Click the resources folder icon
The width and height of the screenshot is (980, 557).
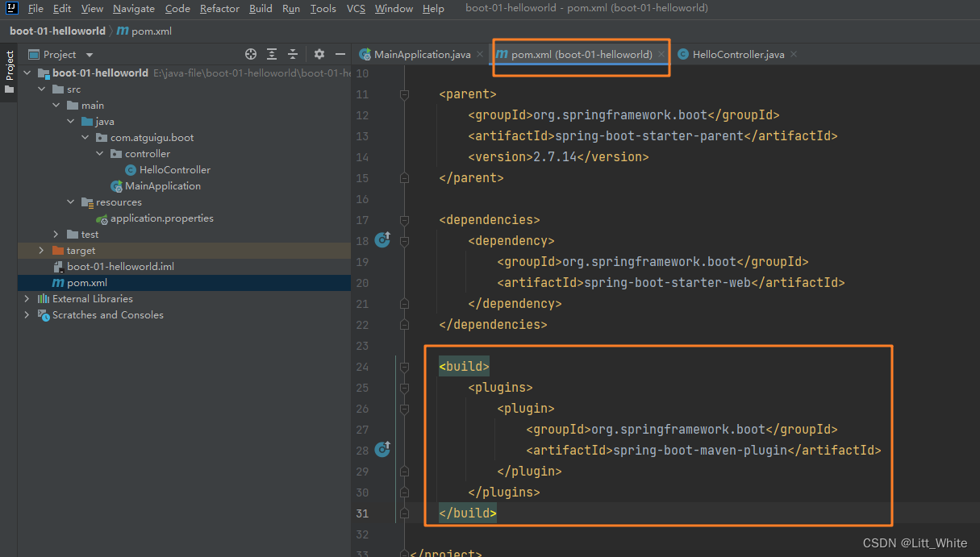pyautogui.click(x=87, y=202)
